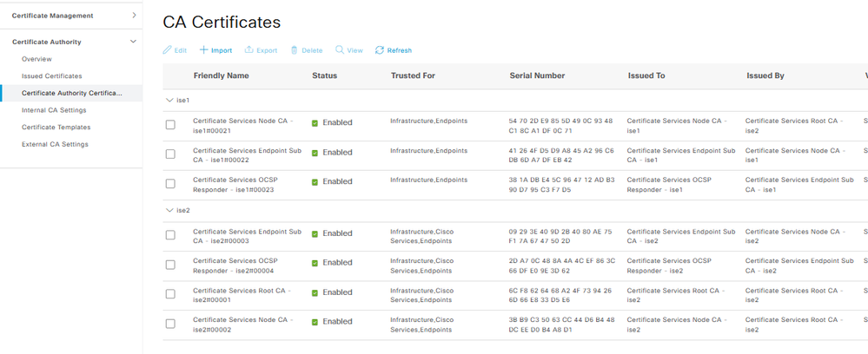Screen dimensions: 868x354
Task: Open the Overview page
Action: pos(36,59)
